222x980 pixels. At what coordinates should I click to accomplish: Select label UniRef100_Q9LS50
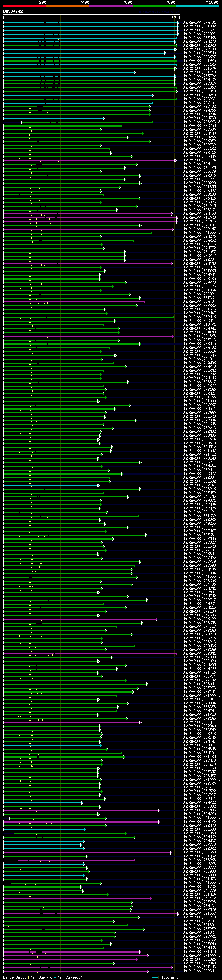199,852
